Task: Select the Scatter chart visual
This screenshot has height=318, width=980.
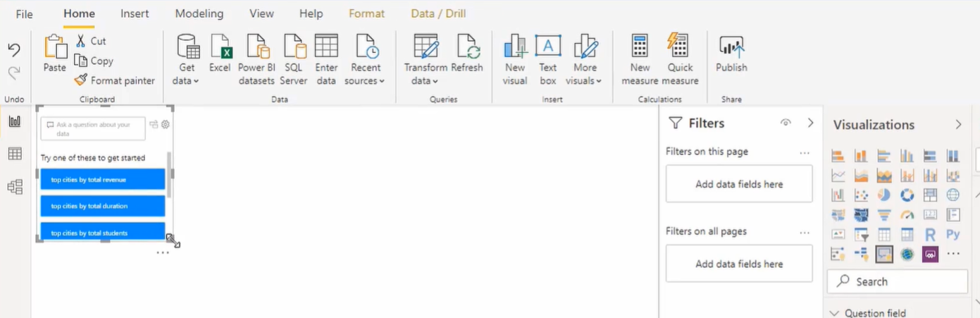Action: click(x=861, y=195)
